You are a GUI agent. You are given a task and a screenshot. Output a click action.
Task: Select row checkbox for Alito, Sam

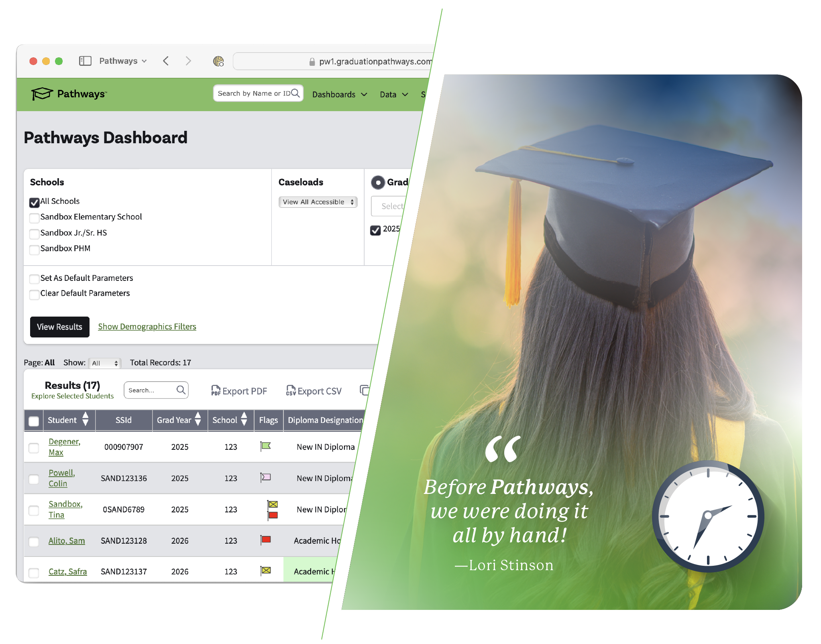(x=34, y=542)
